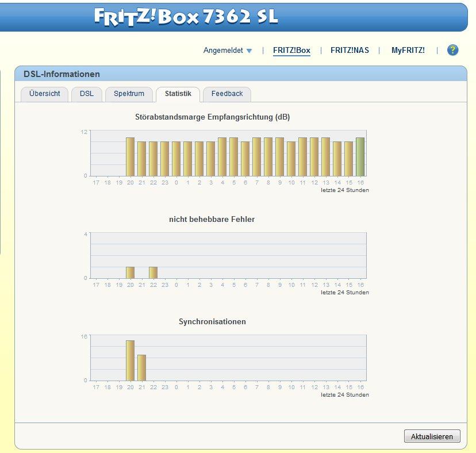Click the hour-10 bar in Störabstandsmarge chart

(x=291, y=159)
